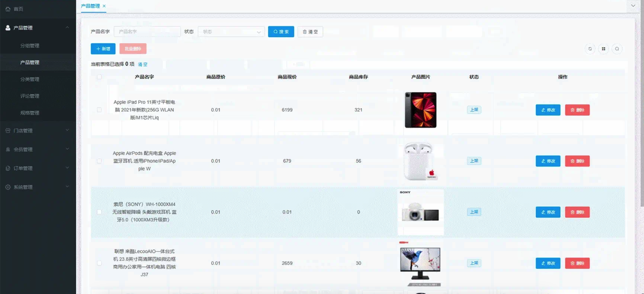The height and width of the screenshot is (294, 644).
Task: Click the store icon beside 门店管理
Action: click(x=8, y=130)
